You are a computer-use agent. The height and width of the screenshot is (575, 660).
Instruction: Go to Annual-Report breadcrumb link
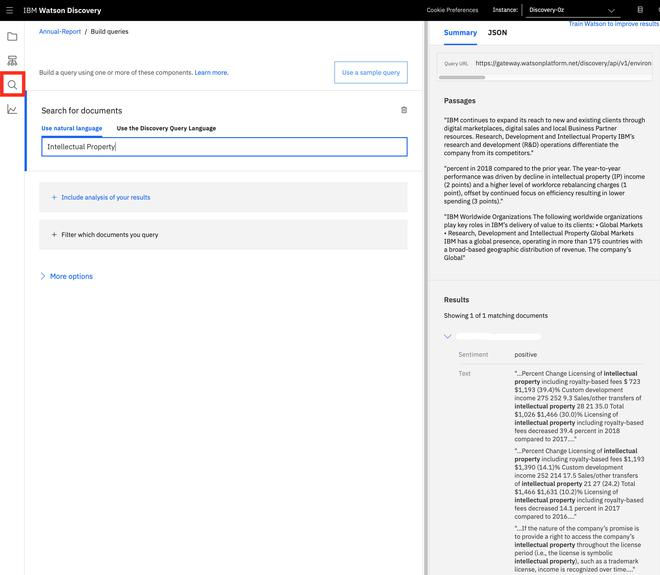click(x=60, y=32)
